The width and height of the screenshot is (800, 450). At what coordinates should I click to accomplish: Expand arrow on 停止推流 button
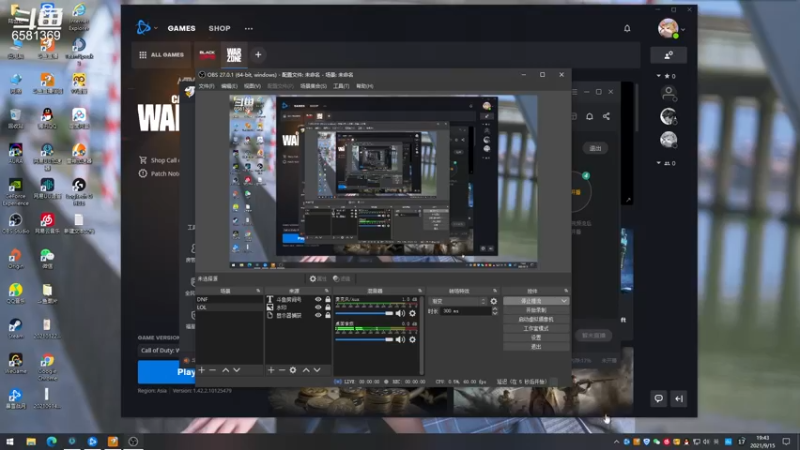[564, 301]
